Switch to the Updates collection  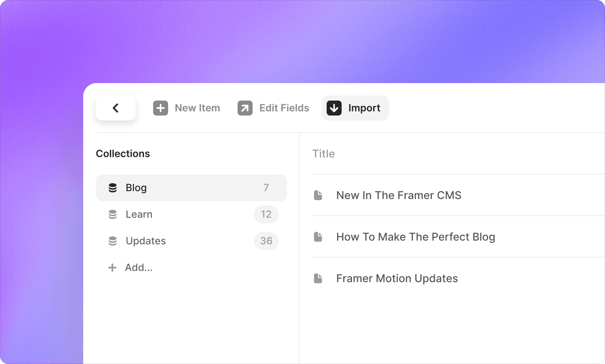(146, 241)
